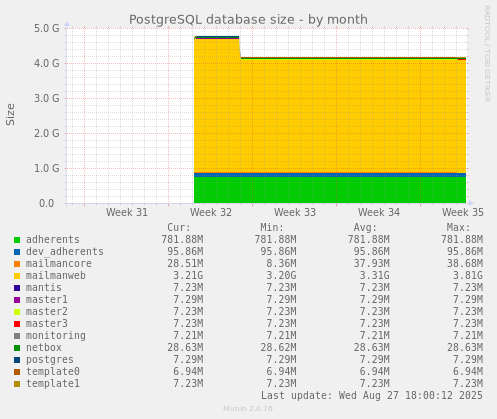Select the adherents legend label

click(x=53, y=239)
